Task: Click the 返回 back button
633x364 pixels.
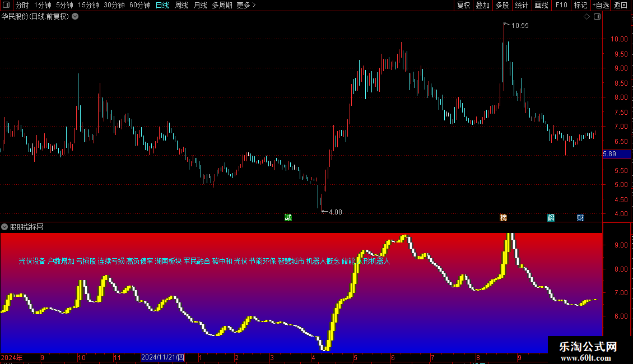Action: pyautogui.click(x=621, y=5)
